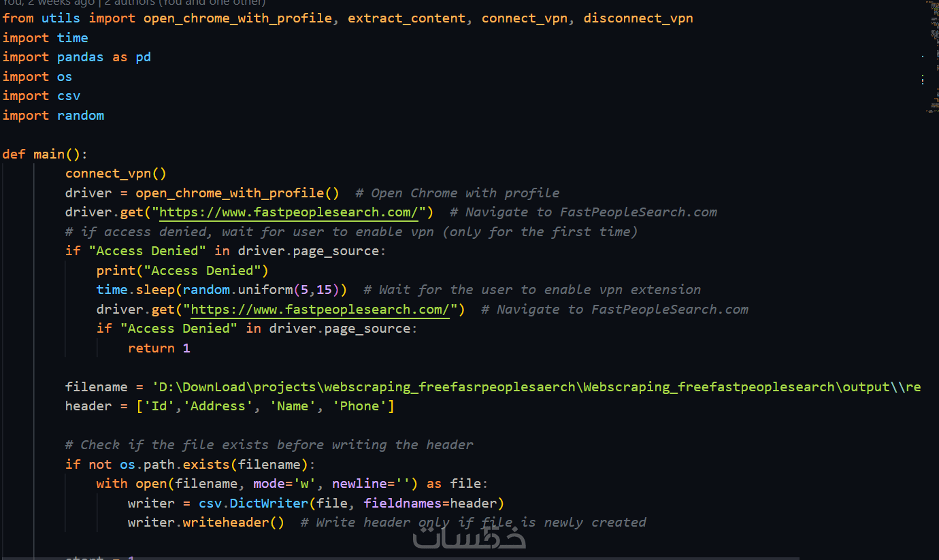939x560 pixels.
Task: Click the print("Access Denied") statement
Action: click(182, 271)
